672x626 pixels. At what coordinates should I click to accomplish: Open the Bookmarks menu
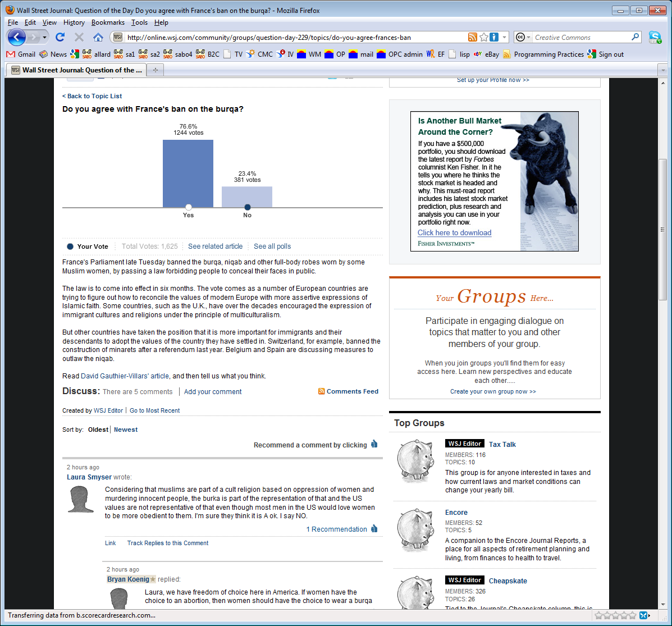(108, 22)
